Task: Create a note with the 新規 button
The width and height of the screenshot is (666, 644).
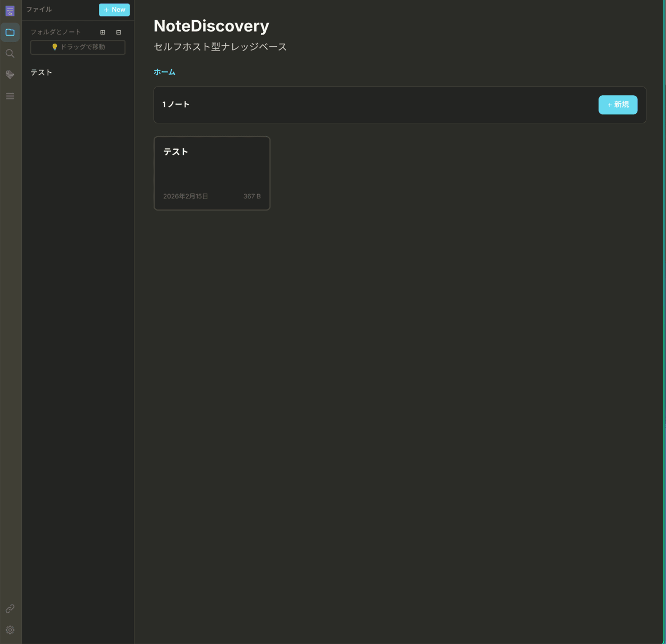Action: (618, 105)
